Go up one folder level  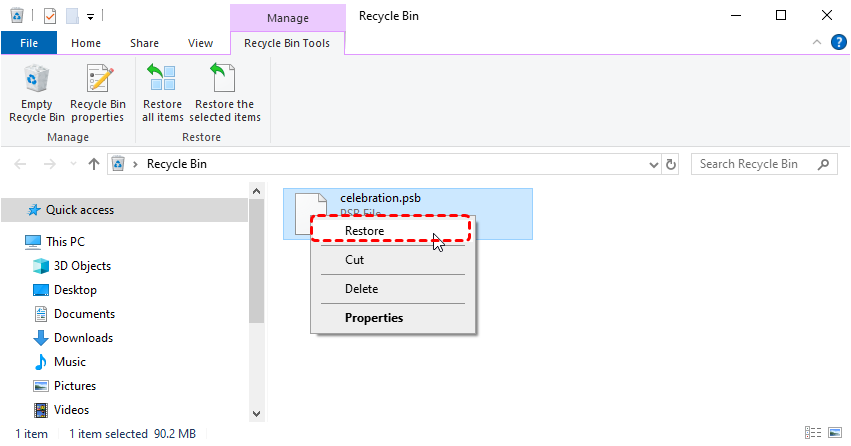point(94,164)
